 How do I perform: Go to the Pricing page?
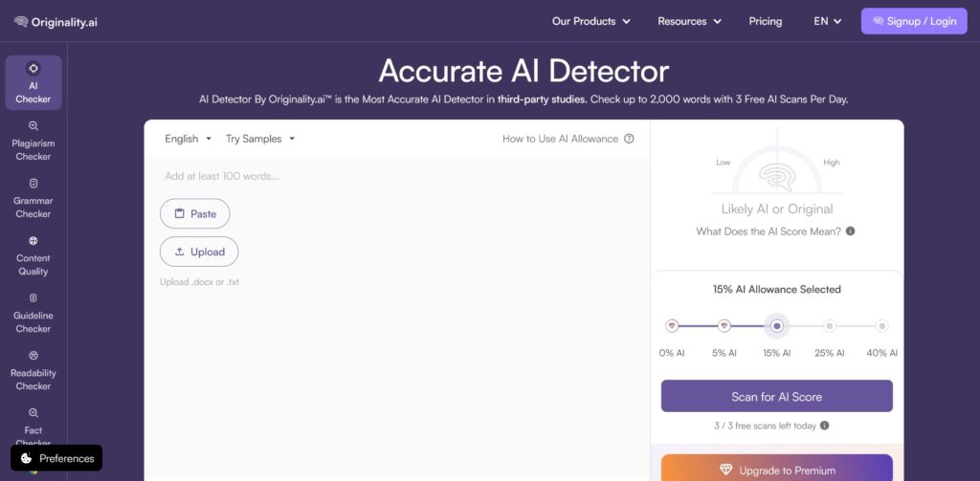click(x=766, y=21)
